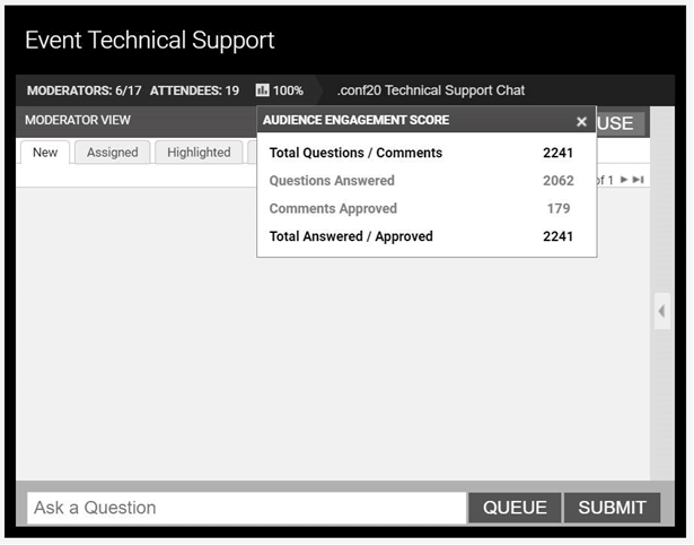
Task: Click the engagement score bar chart icon
Action: (262, 90)
